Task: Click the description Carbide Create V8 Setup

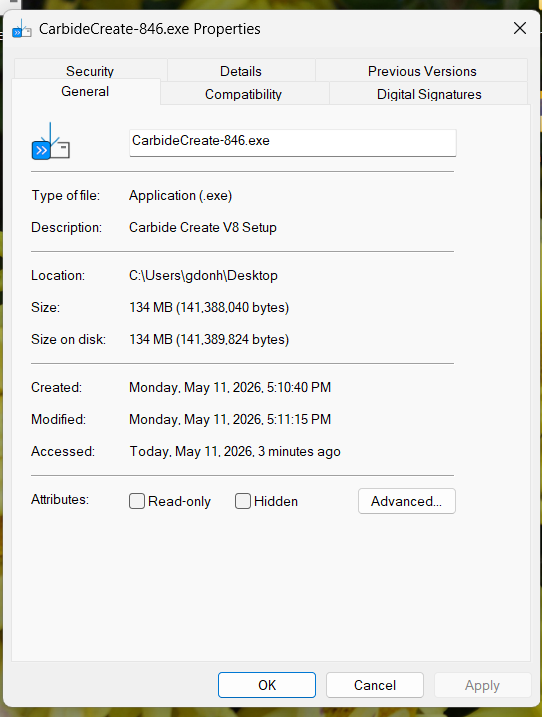Action: [203, 227]
